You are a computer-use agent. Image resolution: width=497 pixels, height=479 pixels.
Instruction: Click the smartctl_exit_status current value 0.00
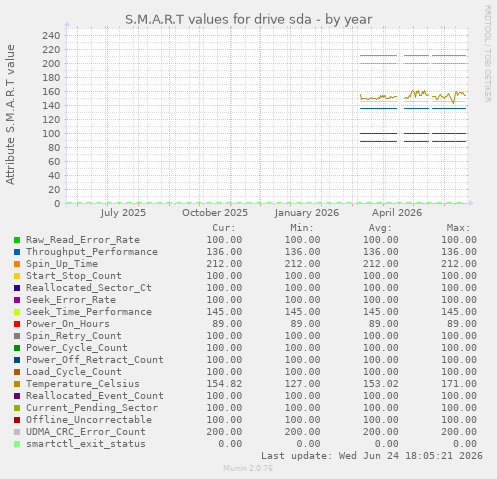(x=230, y=444)
